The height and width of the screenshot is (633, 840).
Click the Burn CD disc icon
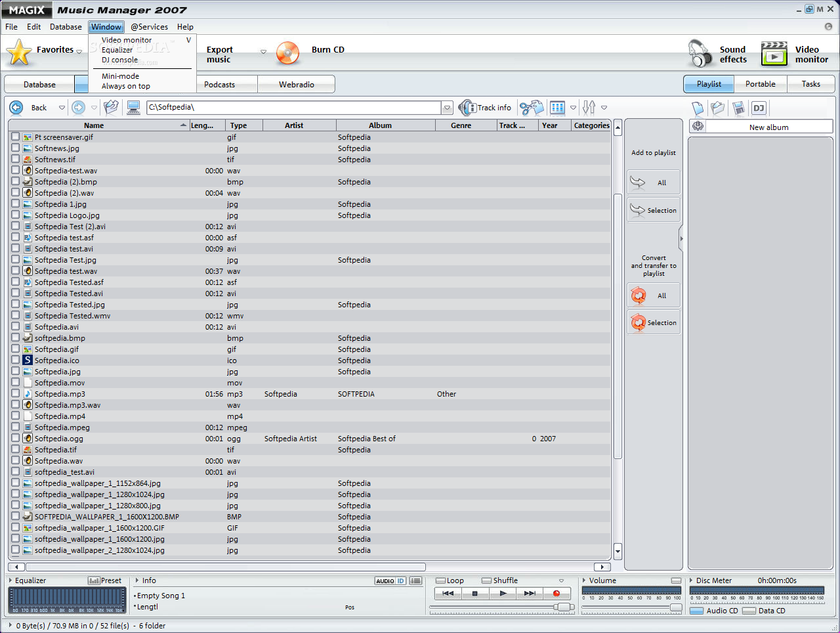(287, 54)
